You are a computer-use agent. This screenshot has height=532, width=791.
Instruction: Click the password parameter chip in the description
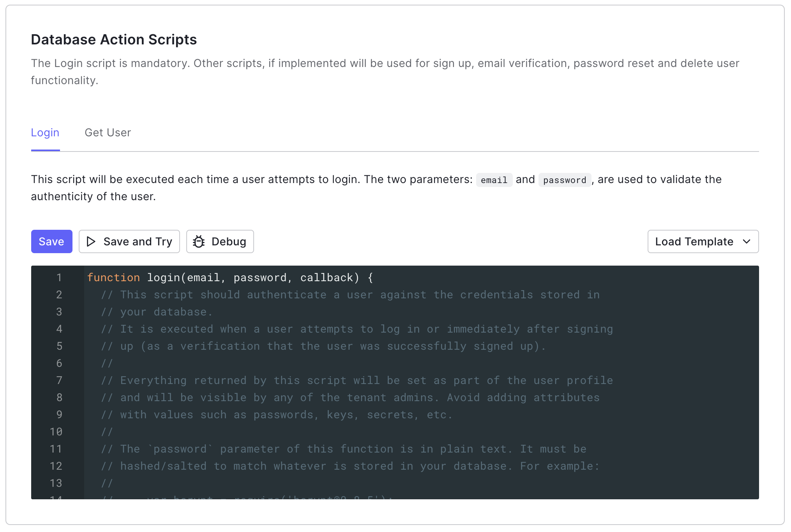point(565,180)
